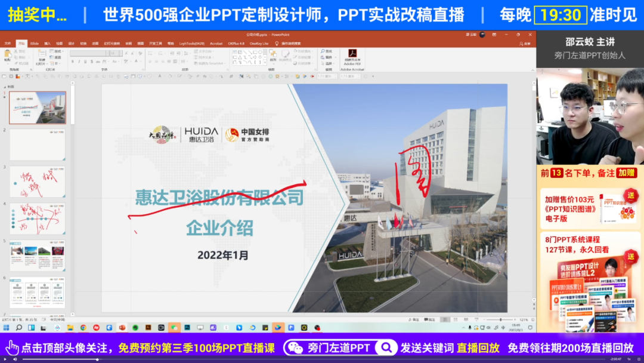Switch to the Acrobat ribbon tab

pos(216,43)
